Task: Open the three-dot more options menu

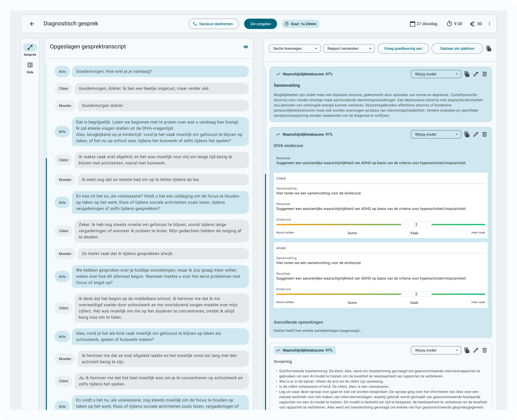Action: tap(489, 24)
